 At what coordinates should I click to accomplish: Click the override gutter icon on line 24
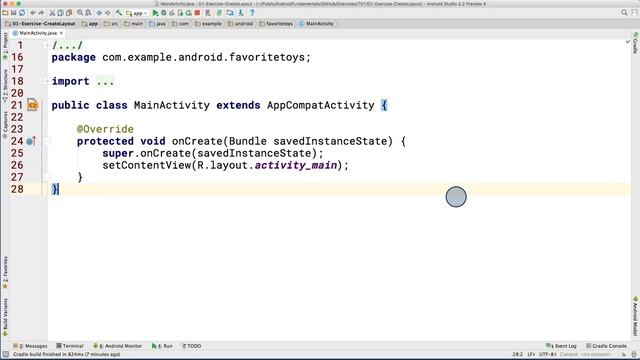coord(31,141)
